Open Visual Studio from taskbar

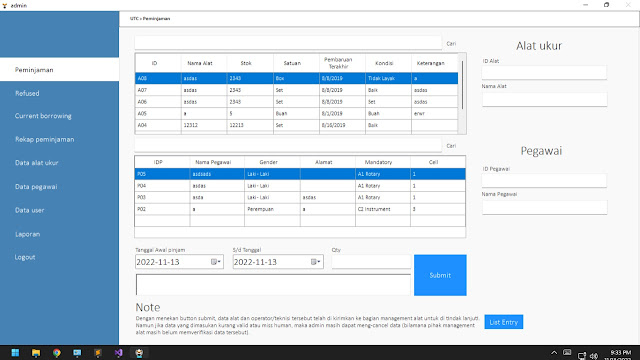coord(118,353)
